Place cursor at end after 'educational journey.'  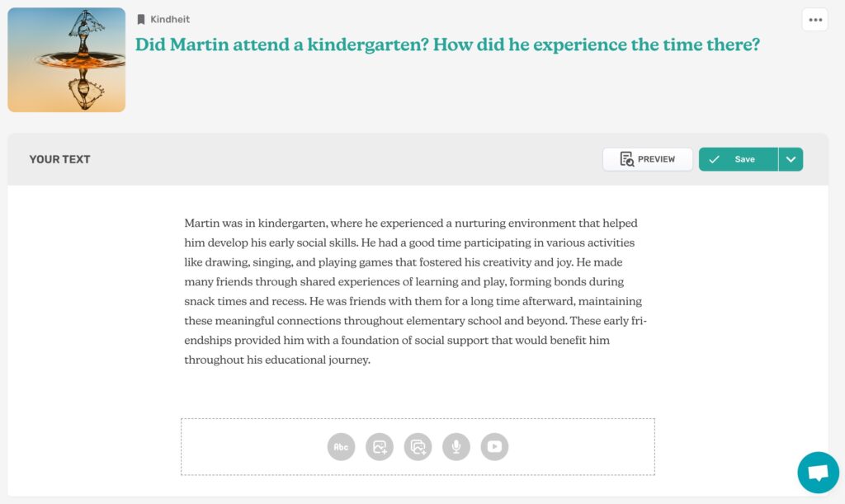(x=371, y=360)
